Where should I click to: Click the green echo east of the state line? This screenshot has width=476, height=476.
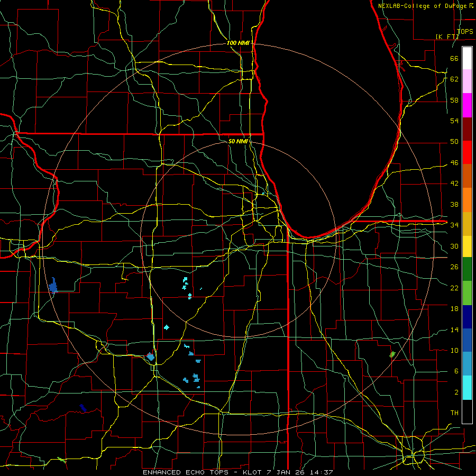[392, 354]
